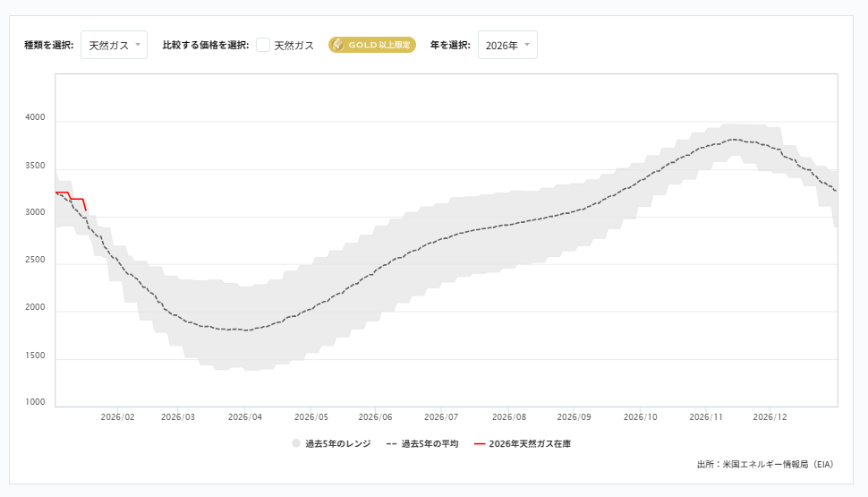Click the 2026/09 axis label

[x=574, y=417]
